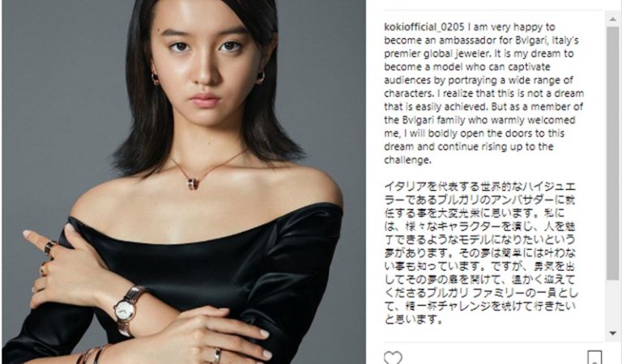This screenshot has height=364, width=622.
Task: Save the post with the bookmark icon
Action: click(x=594, y=358)
